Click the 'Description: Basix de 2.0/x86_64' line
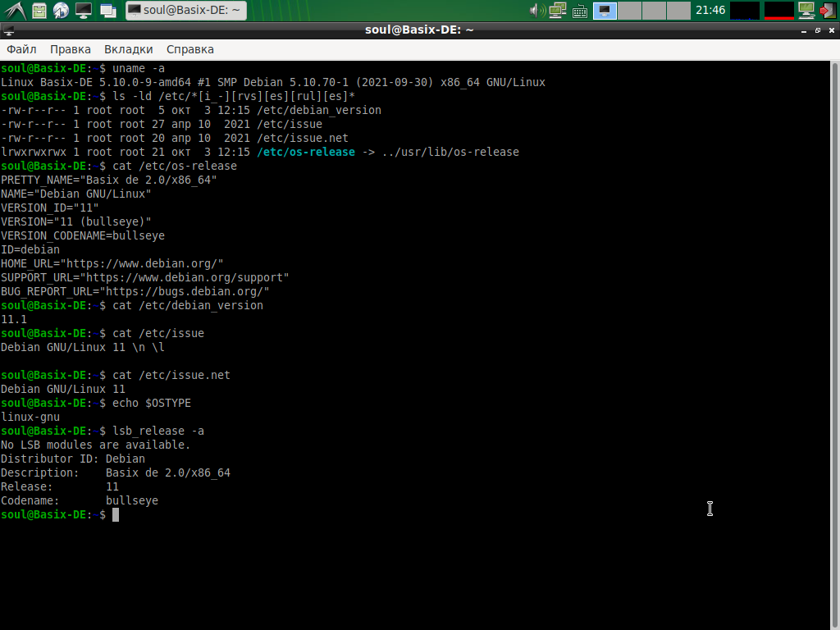This screenshot has width=840, height=630. (115, 472)
